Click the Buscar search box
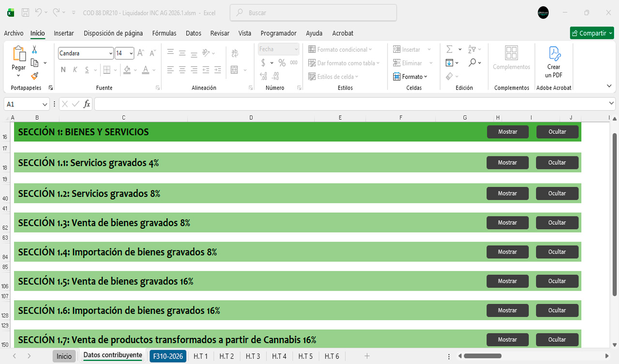Viewport: 619px width, 364px height. pyautogui.click(x=313, y=13)
